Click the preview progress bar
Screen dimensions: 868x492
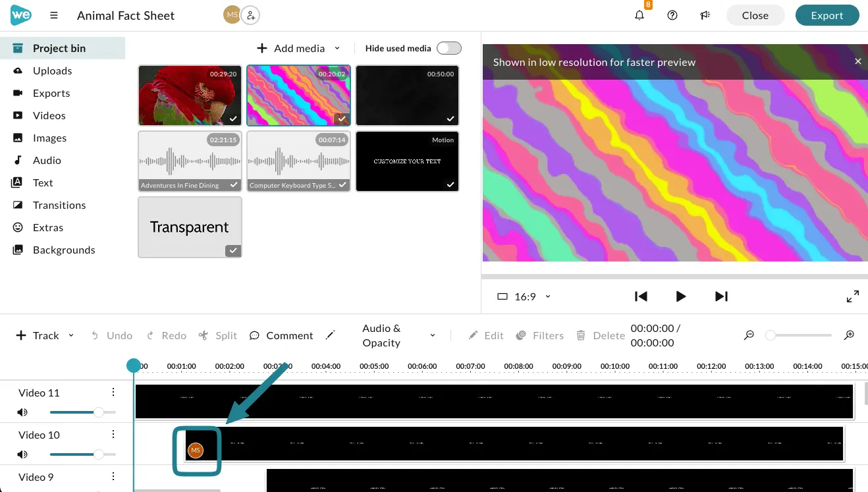point(674,277)
